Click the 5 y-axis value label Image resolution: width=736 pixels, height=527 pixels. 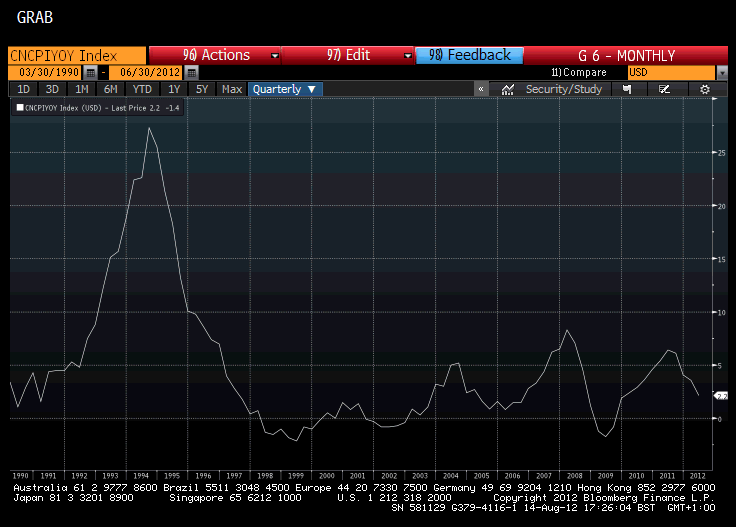point(720,366)
